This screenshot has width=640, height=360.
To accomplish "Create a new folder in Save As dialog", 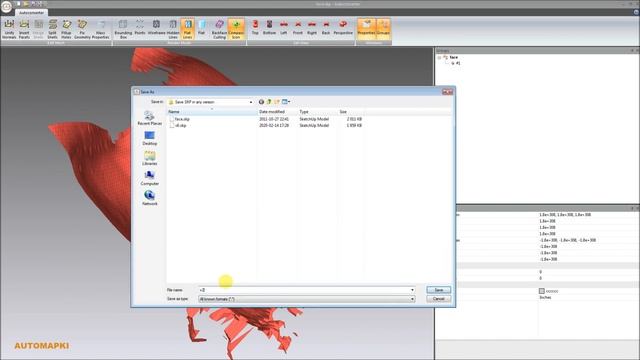I will click(x=277, y=102).
